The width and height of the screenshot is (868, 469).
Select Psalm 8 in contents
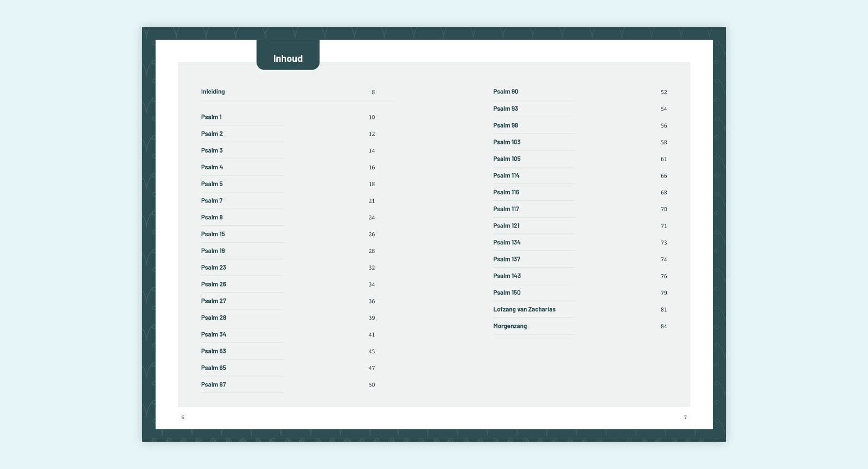212,218
